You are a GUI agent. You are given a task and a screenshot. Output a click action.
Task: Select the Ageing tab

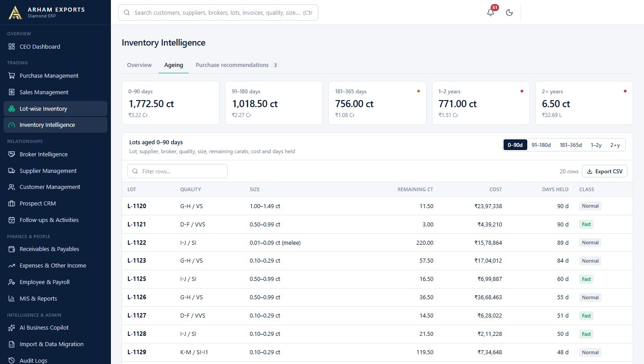pos(174,65)
